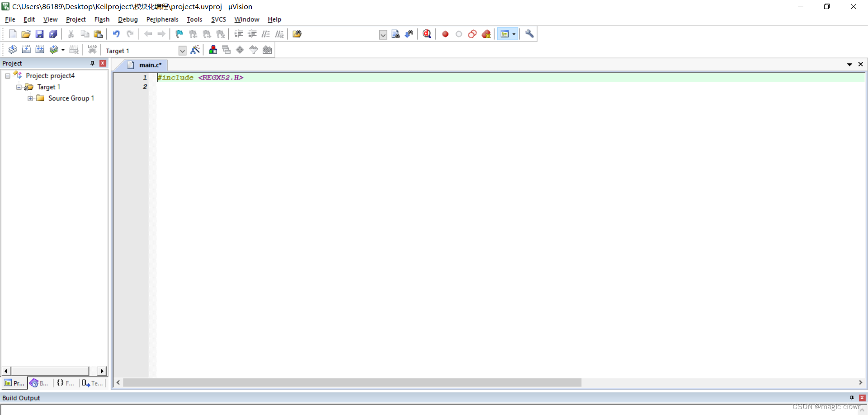Collapse the Project: project4 node
The image size is (868, 415).
pos(8,76)
